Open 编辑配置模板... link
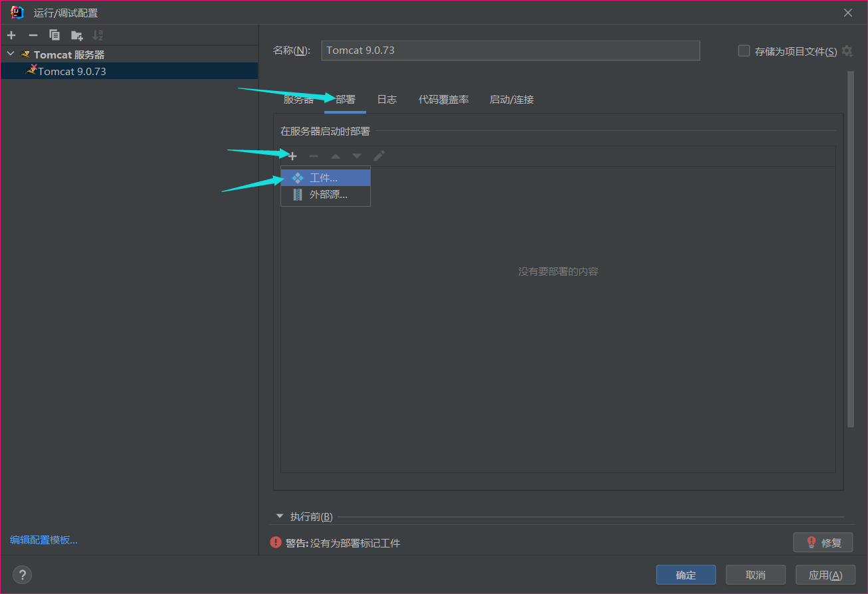This screenshot has width=868, height=594. 44,540
